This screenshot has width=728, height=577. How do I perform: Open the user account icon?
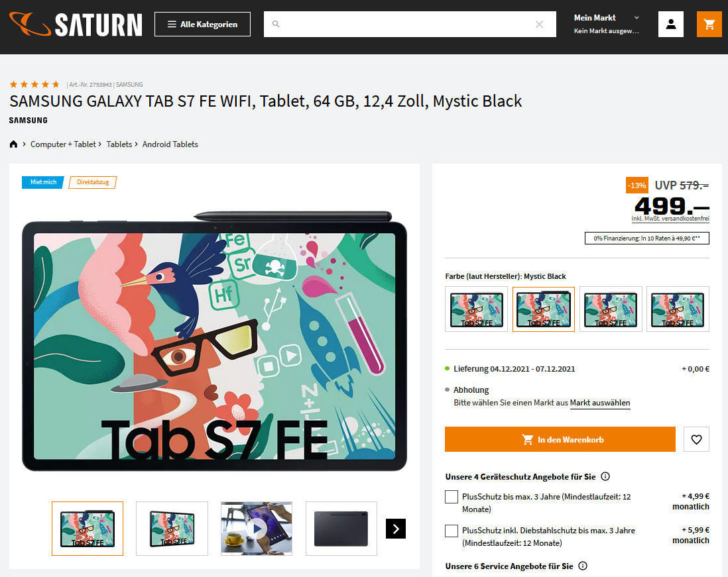pos(670,24)
